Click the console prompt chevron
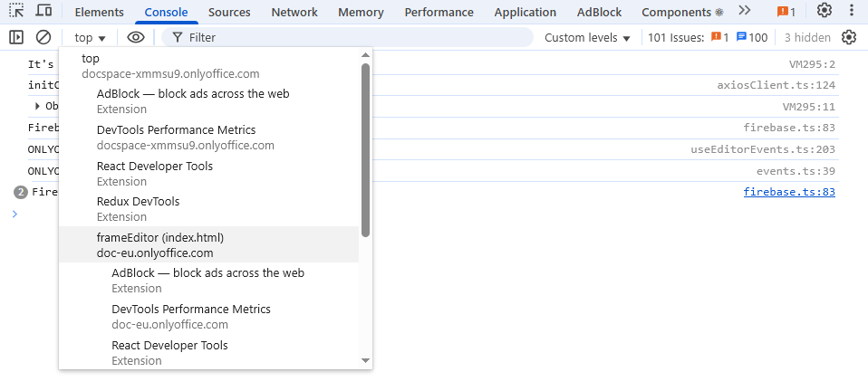This screenshot has width=868, height=391. pyautogui.click(x=14, y=214)
